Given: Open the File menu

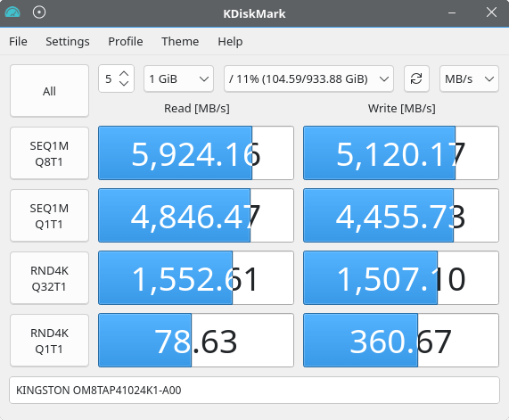Looking at the screenshot, I should [18, 42].
